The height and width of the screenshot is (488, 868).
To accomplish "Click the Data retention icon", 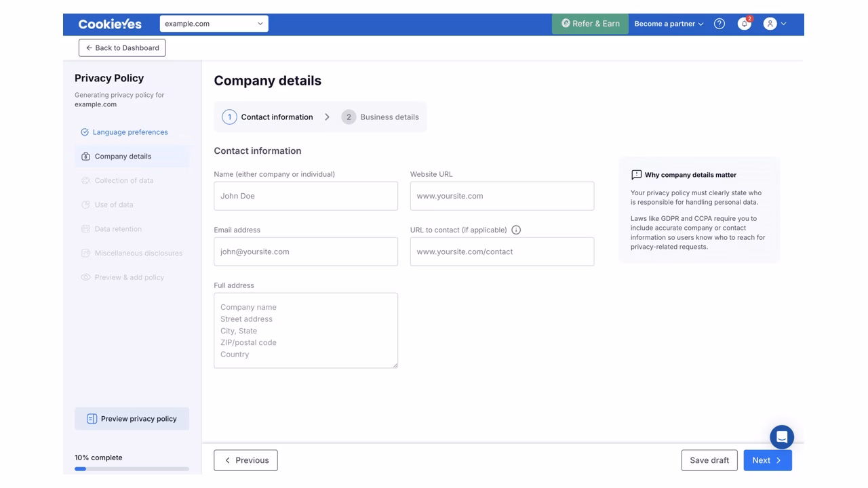I will pyautogui.click(x=85, y=229).
